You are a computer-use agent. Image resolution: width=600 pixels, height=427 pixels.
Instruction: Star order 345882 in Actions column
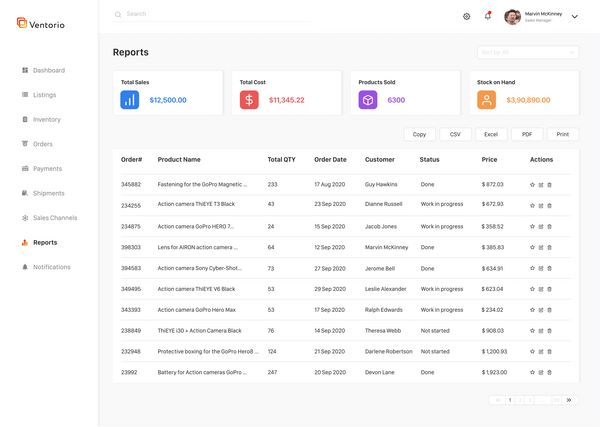[x=533, y=185]
